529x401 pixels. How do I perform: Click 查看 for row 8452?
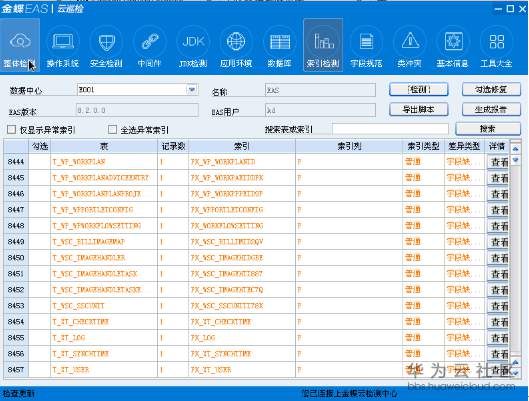(x=498, y=290)
